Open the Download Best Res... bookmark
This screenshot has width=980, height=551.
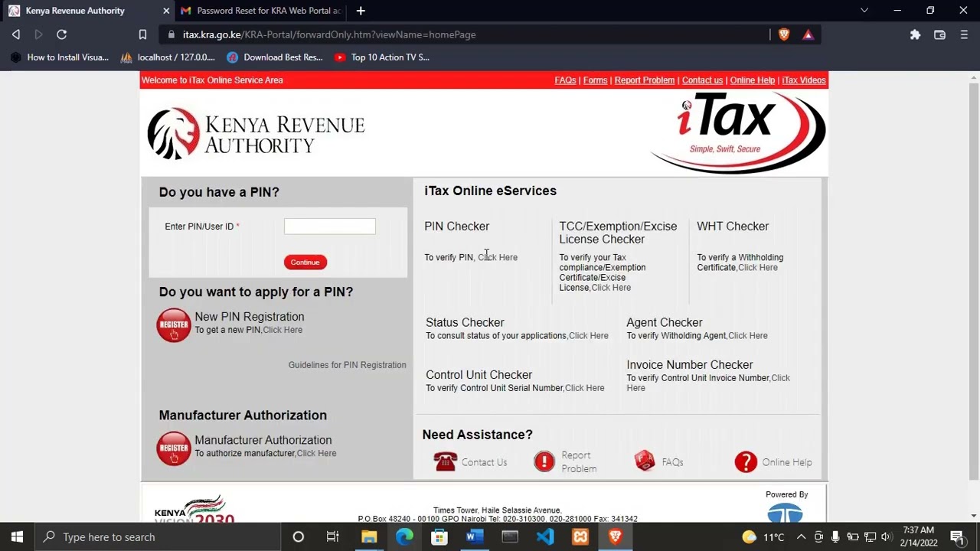[275, 57]
